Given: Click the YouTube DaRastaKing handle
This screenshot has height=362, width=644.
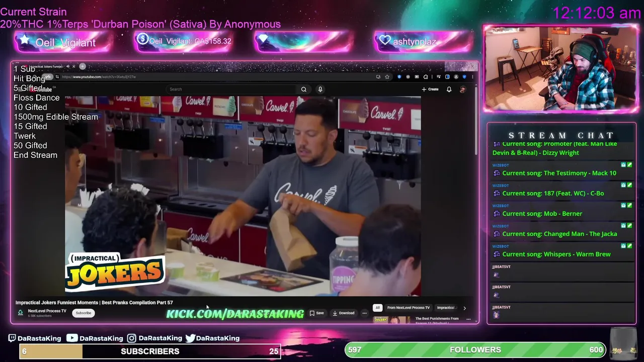Looking at the screenshot, I should (x=95, y=338).
